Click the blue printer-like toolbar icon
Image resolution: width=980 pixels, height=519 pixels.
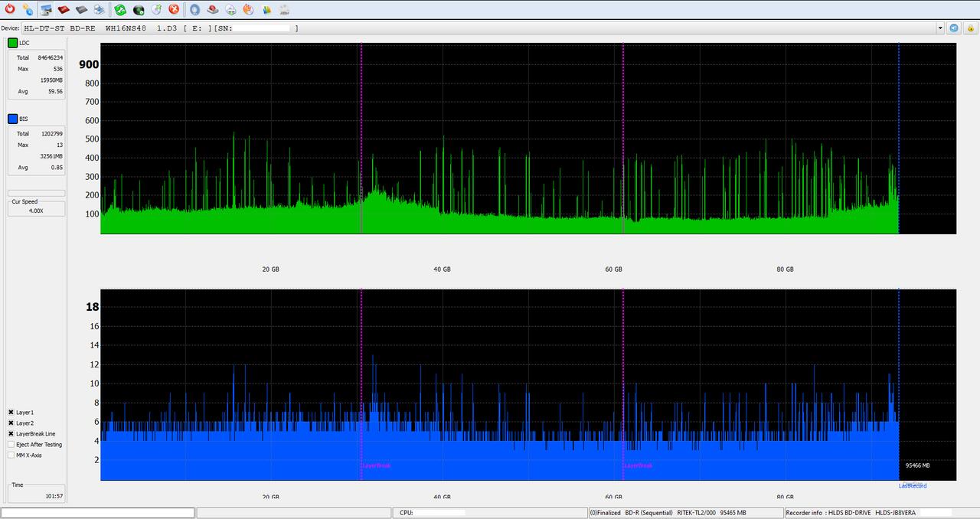99,9
